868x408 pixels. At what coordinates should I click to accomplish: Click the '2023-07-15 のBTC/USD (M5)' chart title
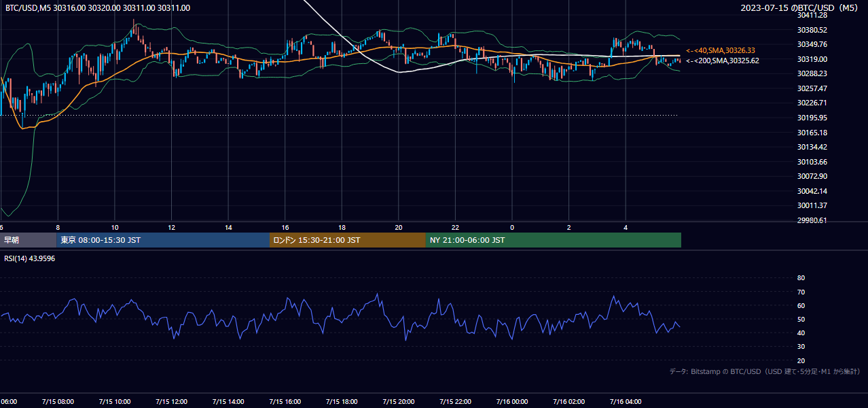(801, 8)
